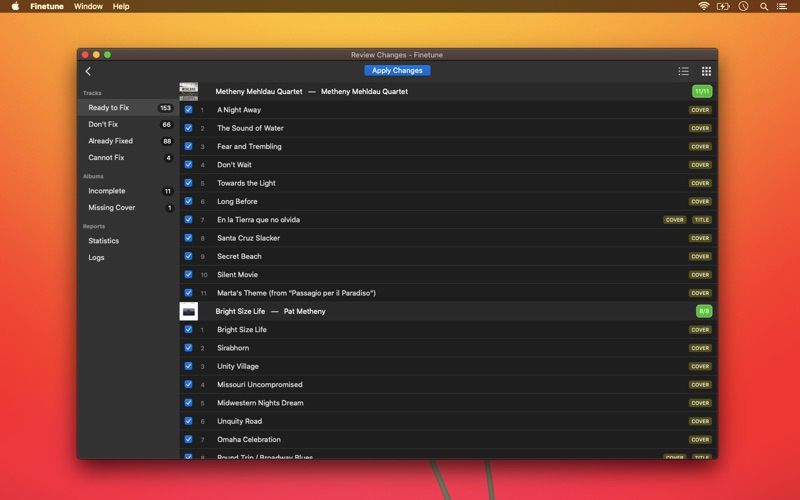Select track title Unity Village
This screenshot has width=800, height=500.
(x=238, y=366)
